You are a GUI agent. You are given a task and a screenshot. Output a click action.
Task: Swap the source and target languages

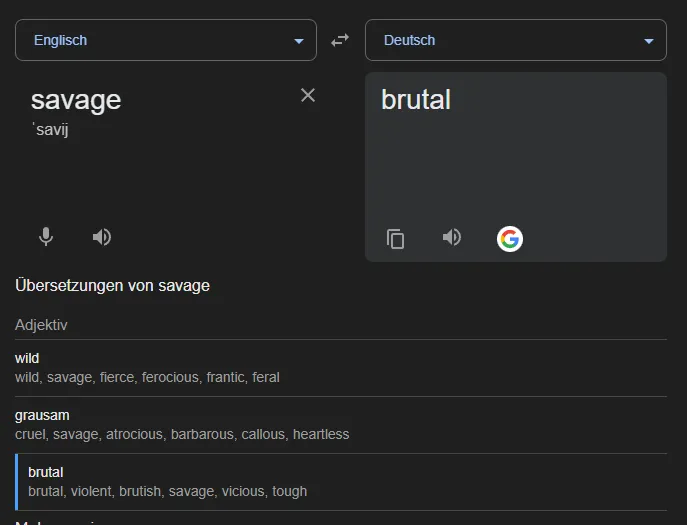coord(340,40)
